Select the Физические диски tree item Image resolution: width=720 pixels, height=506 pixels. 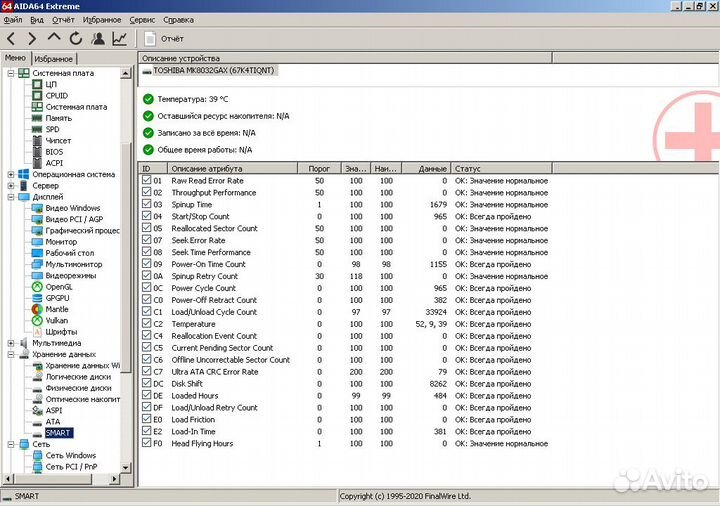click(x=78, y=388)
